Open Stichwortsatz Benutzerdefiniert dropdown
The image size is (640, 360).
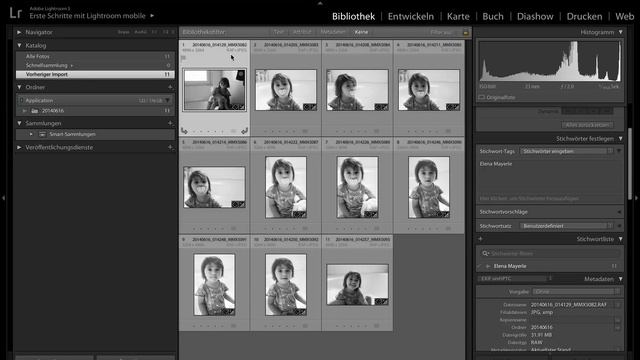(x=567, y=226)
